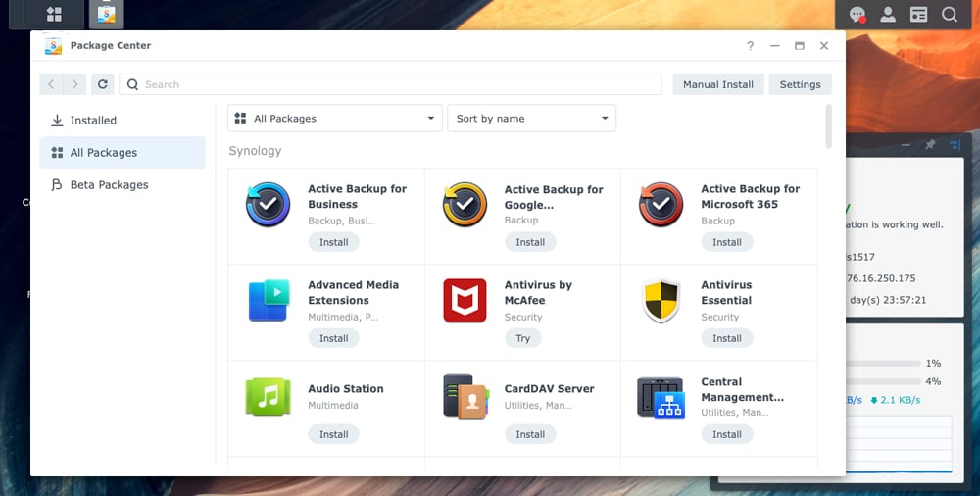Screen dimensions: 980x496
Task: Click the Active Backup for Microsoft 365 icon
Action: tap(661, 204)
